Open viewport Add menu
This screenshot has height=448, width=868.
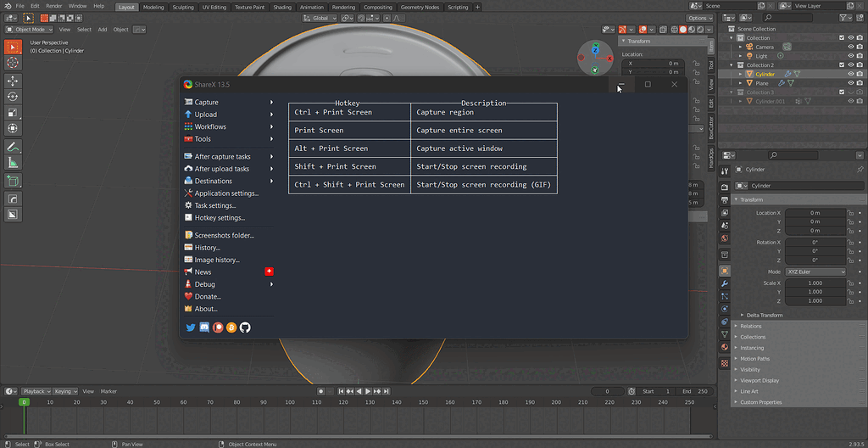(103, 30)
